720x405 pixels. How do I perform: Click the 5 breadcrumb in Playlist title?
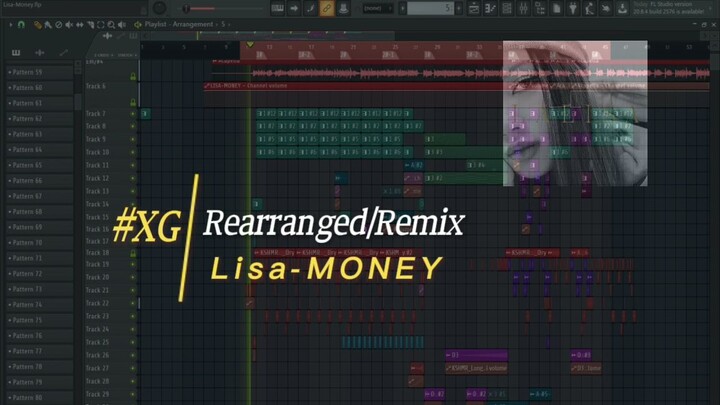click(223, 24)
